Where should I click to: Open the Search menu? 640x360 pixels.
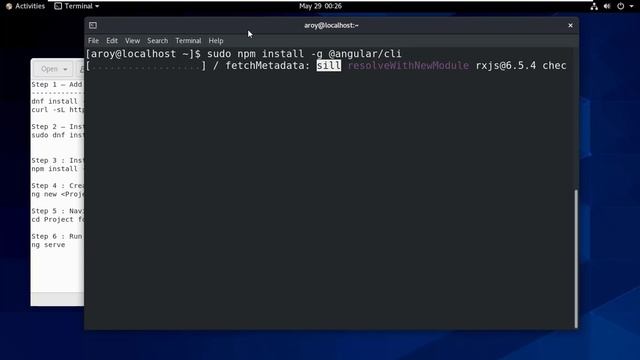(x=158, y=41)
